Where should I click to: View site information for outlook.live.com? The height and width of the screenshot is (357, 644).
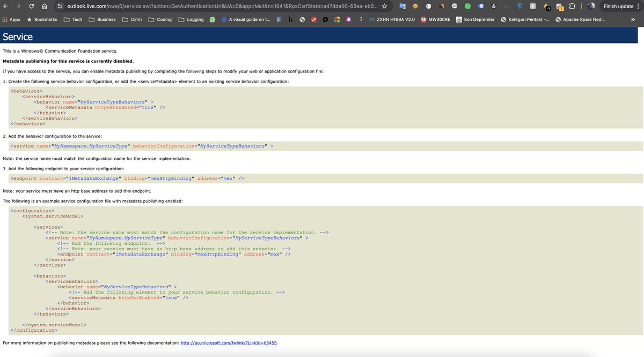(60, 6)
